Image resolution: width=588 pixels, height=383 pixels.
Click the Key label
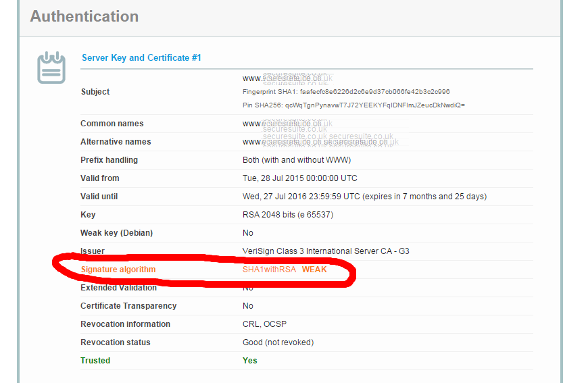(x=88, y=215)
